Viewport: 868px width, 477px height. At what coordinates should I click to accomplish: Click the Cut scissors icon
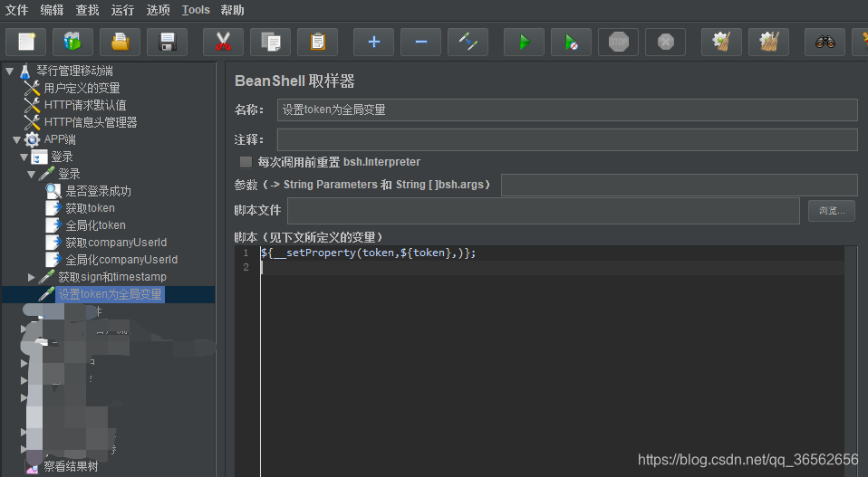[223, 42]
